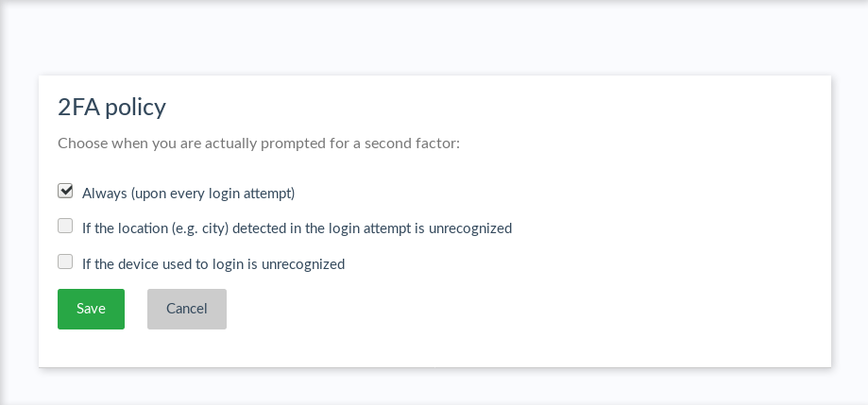Image resolution: width=868 pixels, height=405 pixels.
Task: Cancel the 2FA policy changes
Action: point(186,309)
